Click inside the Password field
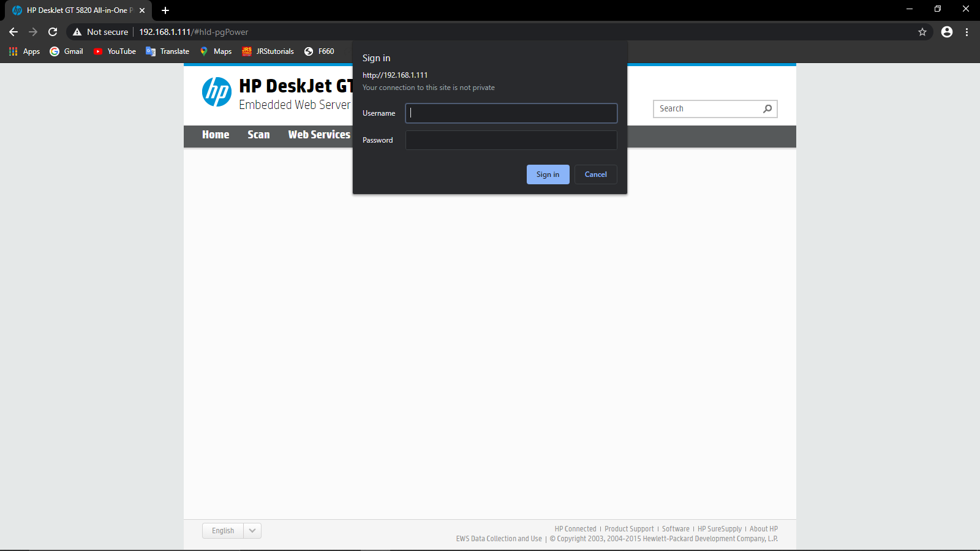980x551 pixels. tap(511, 140)
